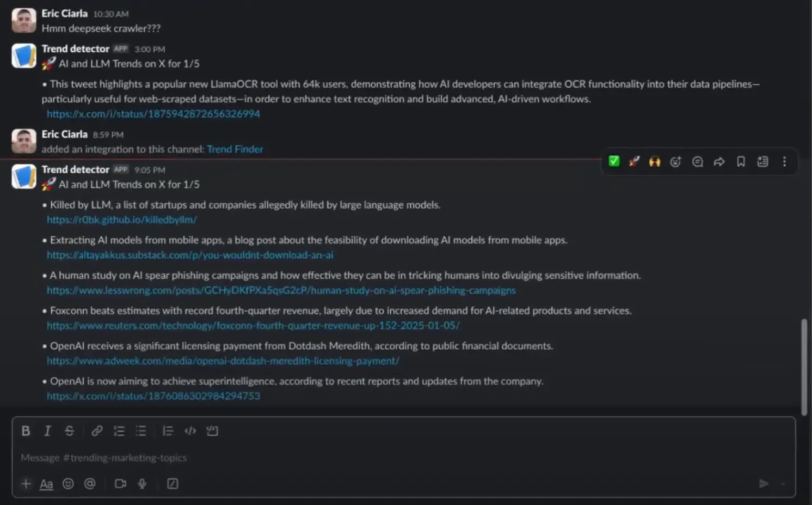
Task: Open the attachments menu with the plus icon
Action: tap(26, 484)
